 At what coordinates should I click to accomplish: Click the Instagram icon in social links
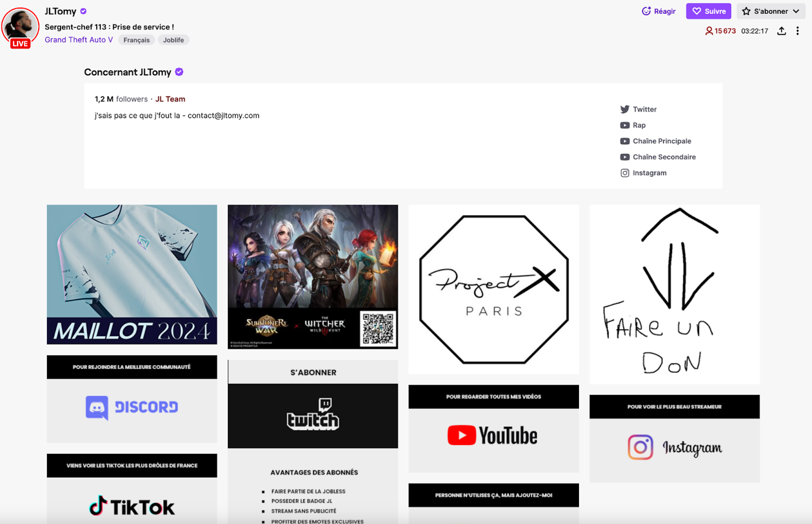624,173
